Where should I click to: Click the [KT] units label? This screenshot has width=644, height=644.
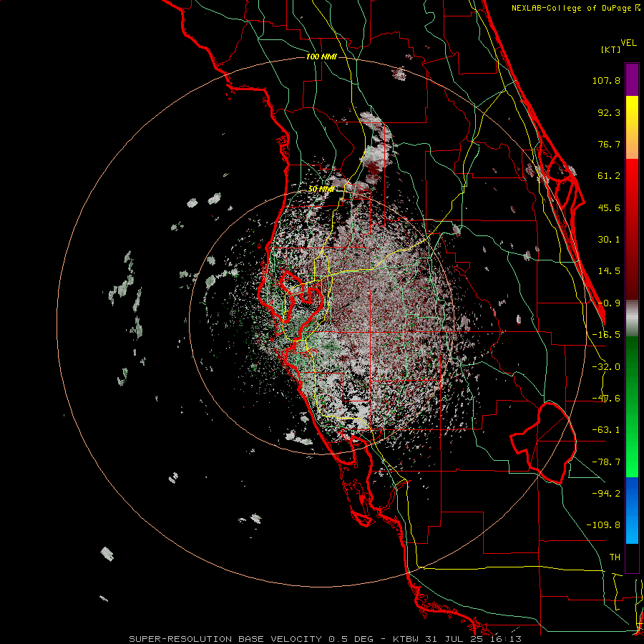pos(611,49)
